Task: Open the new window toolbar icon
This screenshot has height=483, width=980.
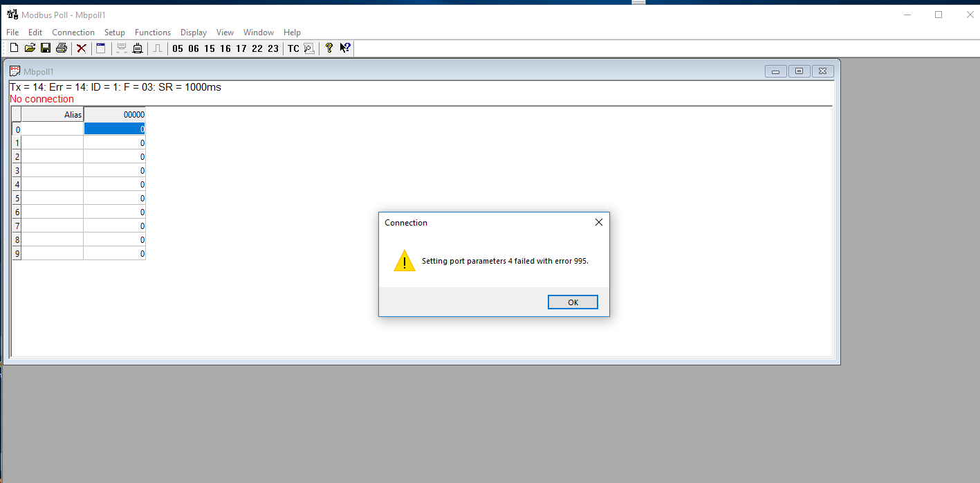Action: pos(100,48)
